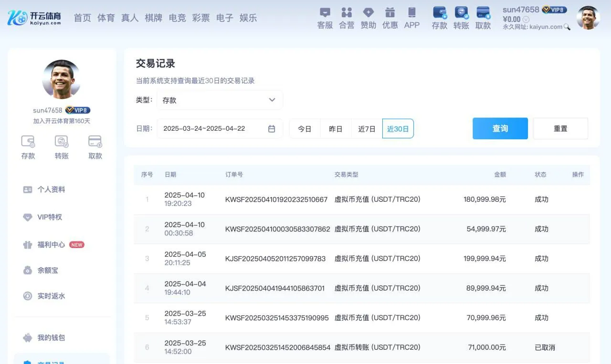The width and height of the screenshot is (611, 364).
Task: Open the 彩票 lottery menu item
Action: coord(201,18)
